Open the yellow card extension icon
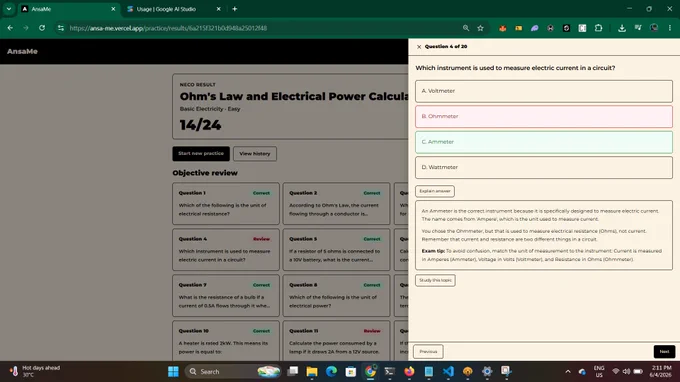 [x=519, y=28]
